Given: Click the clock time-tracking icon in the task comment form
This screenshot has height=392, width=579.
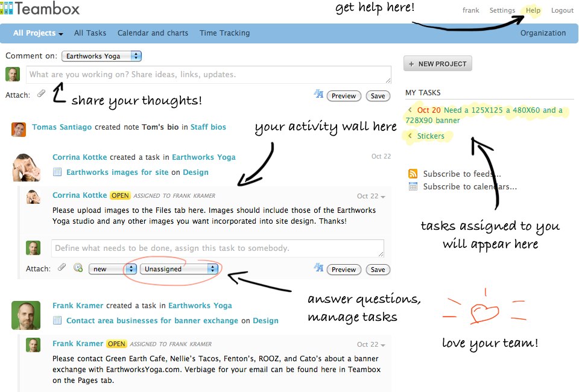Looking at the screenshot, I should (x=78, y=268).
